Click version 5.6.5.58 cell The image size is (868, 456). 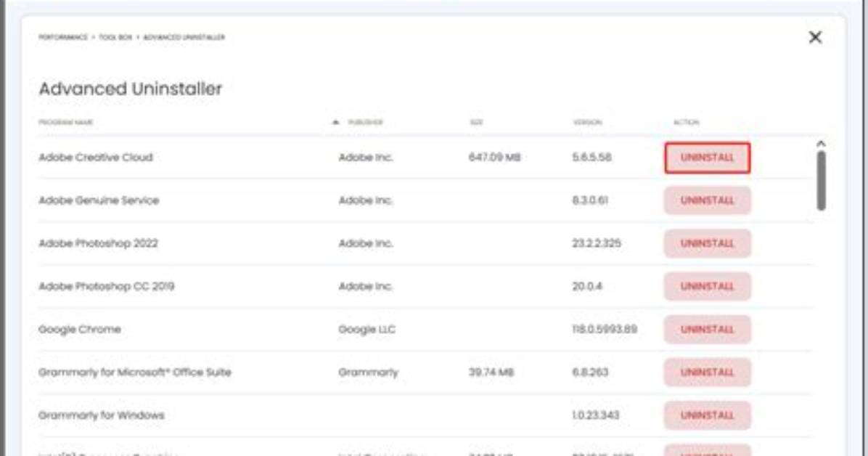tap(591, 158)
